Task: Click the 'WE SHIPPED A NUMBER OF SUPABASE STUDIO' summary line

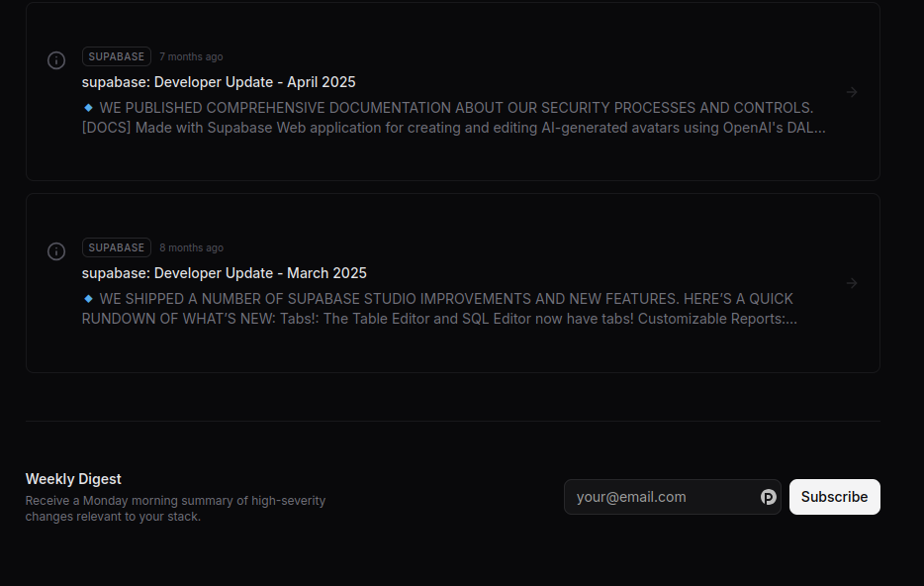Action: click(446, 299)
